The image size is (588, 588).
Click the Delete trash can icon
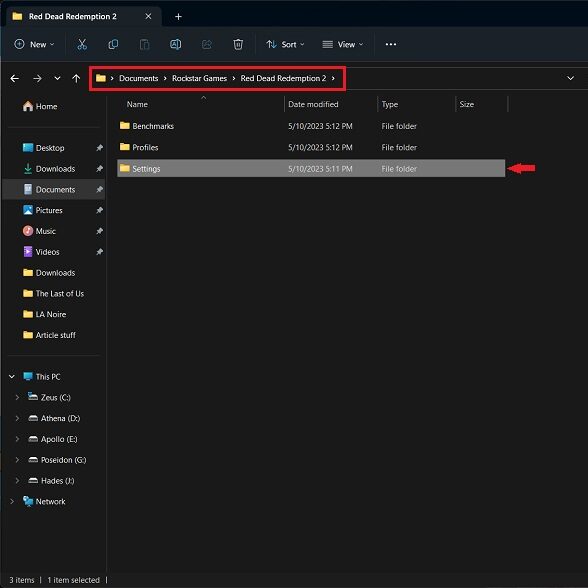(x=238, y=44)
